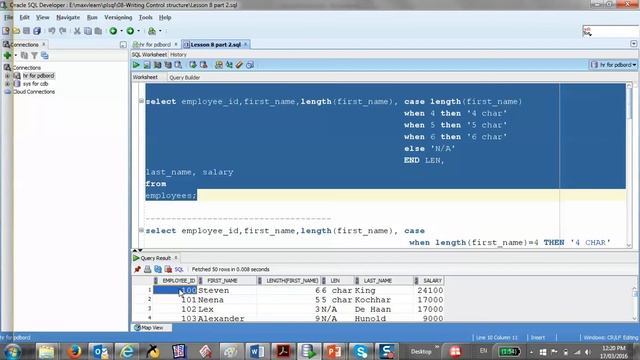Close the Query Result tab
This screenshot has width=640, height=360.
pyautogui.click(x=176, y=258)
